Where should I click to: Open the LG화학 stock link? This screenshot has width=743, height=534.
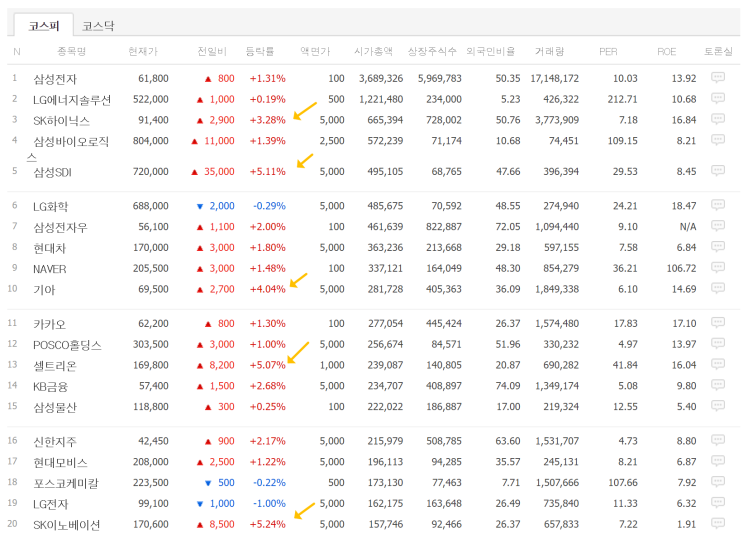50,206
